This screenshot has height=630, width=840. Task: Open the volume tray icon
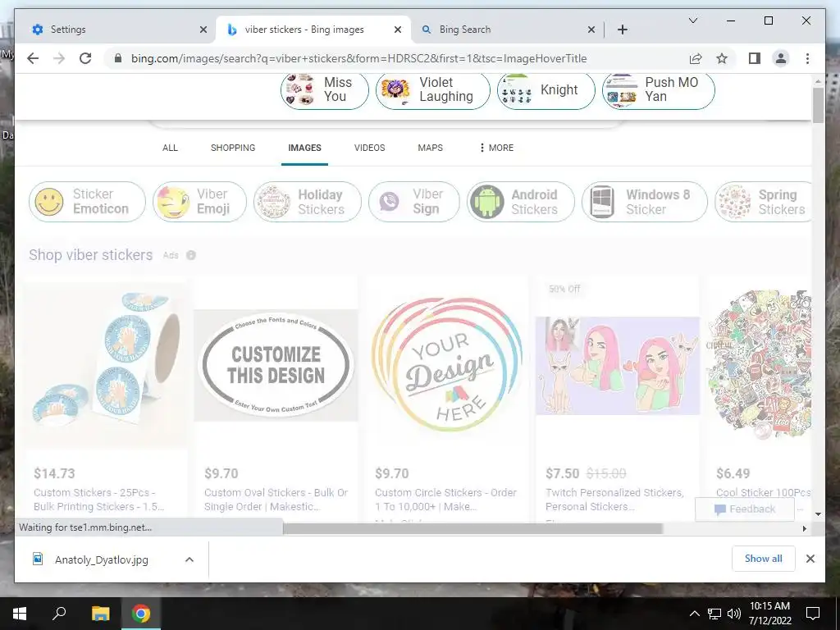click(734, 614)
